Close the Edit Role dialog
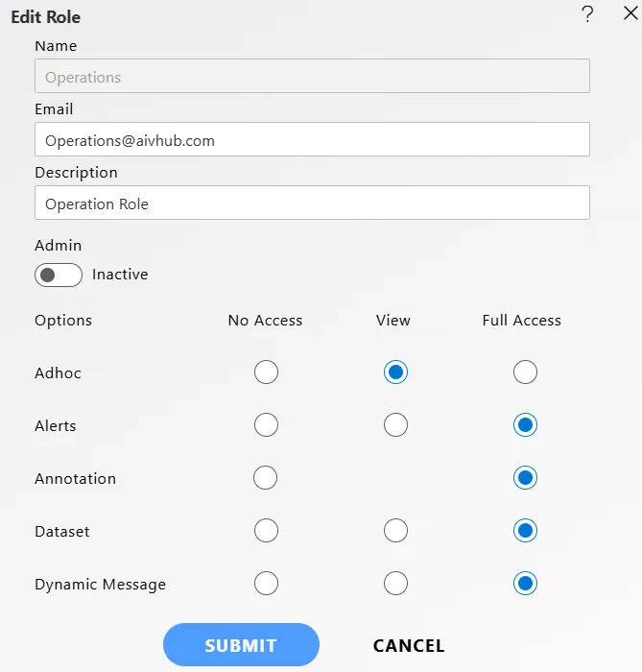 tap(630, 12)
